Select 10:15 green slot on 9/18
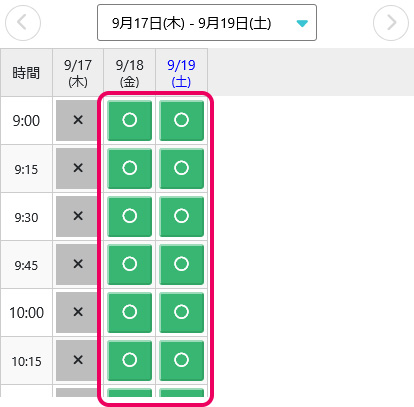This screenshot has width=414, height=407. pos(130,360)
